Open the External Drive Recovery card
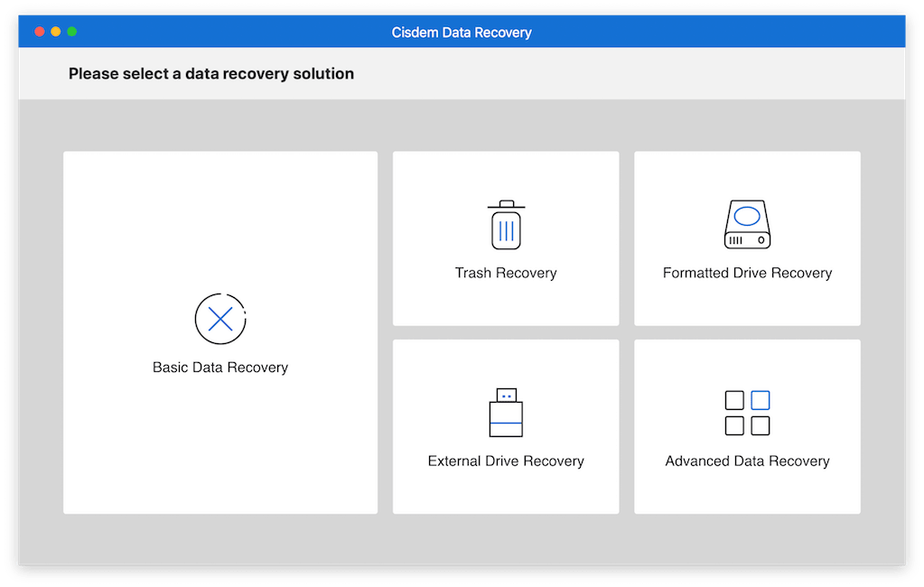Image resolution: width=924 pixels, height=587 pixels. point(506,426)
